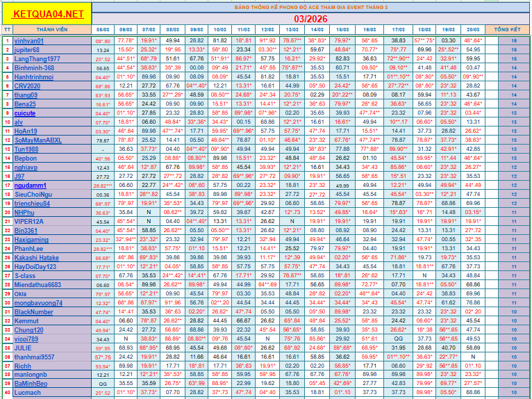Click the 20/03 date column header
This screenshot has height=399, width=532.
(472, 31)
